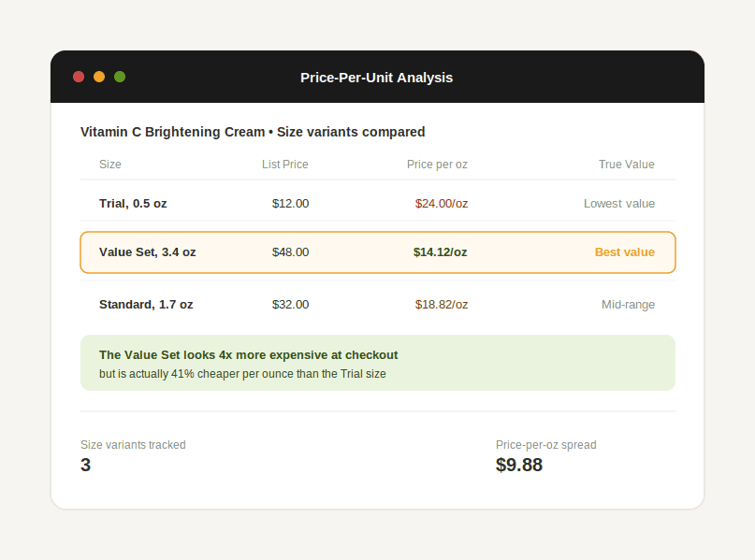Click the Price-per-oz spread label
Screen dimensions: 755x560
click(x=546, y=445)
